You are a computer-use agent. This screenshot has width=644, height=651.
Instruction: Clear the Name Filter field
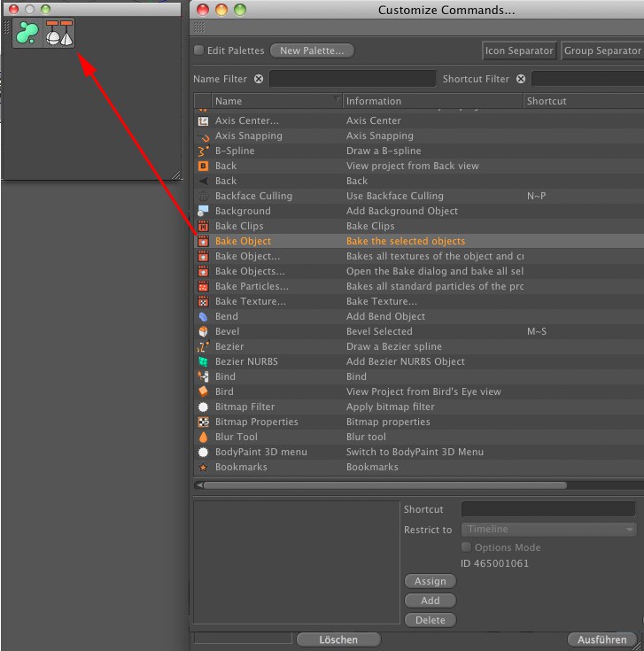click(x=259, y=79)
